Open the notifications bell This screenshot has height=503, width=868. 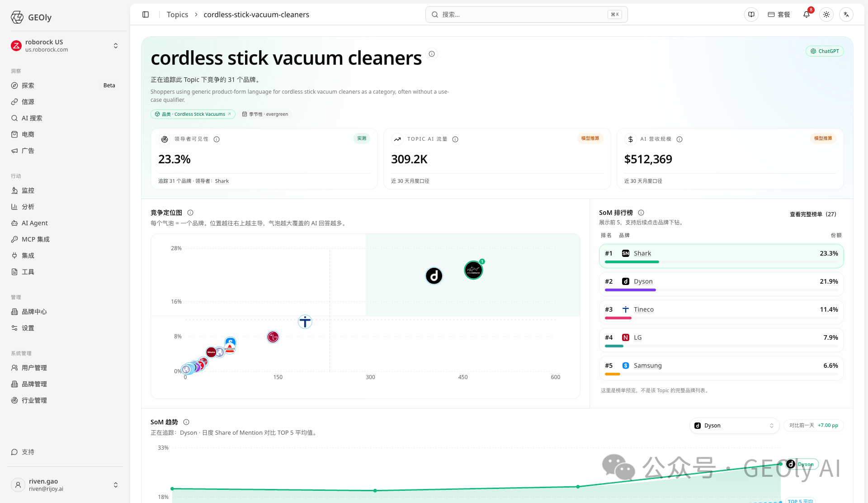pos(807,14)
